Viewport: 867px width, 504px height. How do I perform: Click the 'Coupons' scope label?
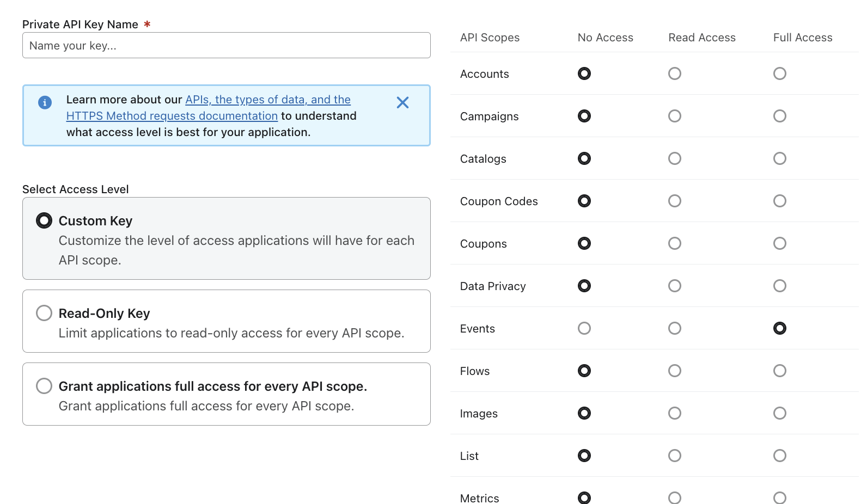point(484,244)
